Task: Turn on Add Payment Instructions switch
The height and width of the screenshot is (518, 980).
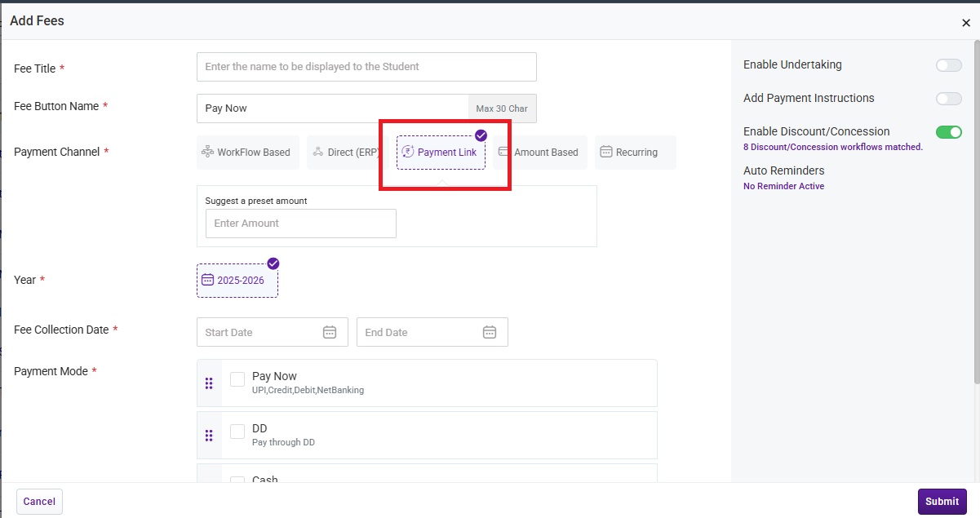Action: [948, 99]
